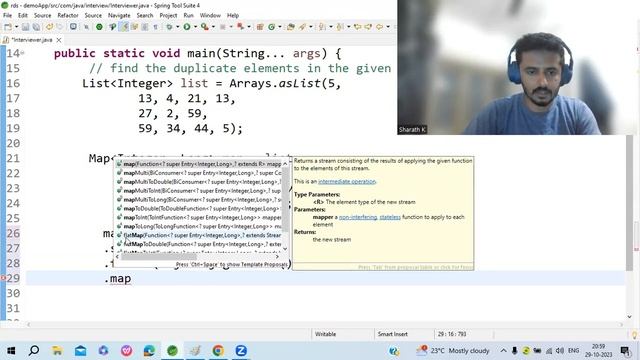Click the Writable status bar field
Image resolution: width=640 pixels, height=360 pixels.
click(325, 334)
